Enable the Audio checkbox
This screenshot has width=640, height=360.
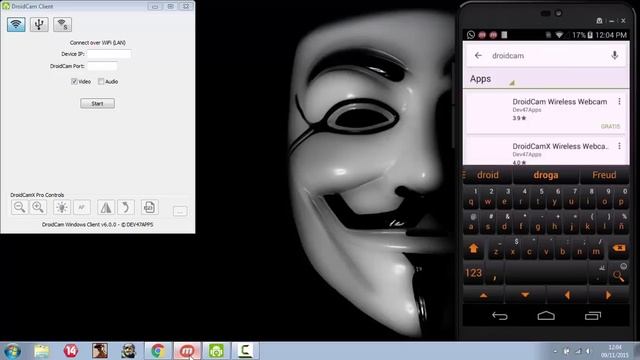pos(101,81)
